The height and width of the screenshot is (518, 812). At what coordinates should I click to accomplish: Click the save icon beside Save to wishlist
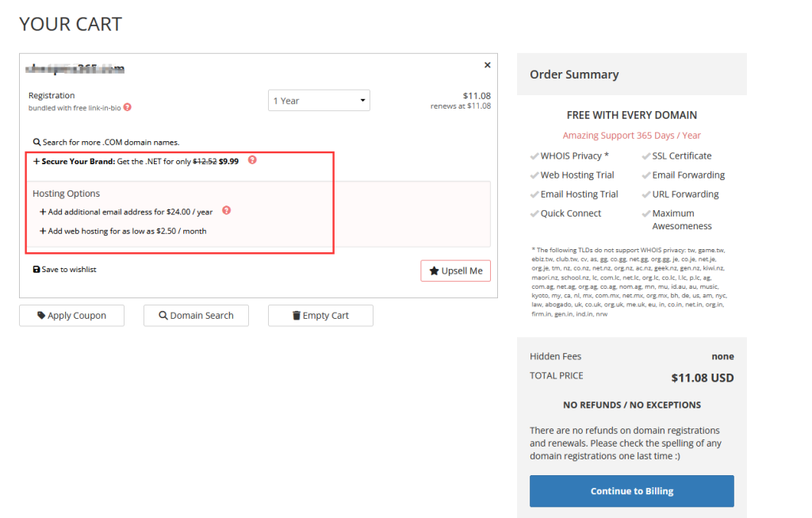point(36,270)
